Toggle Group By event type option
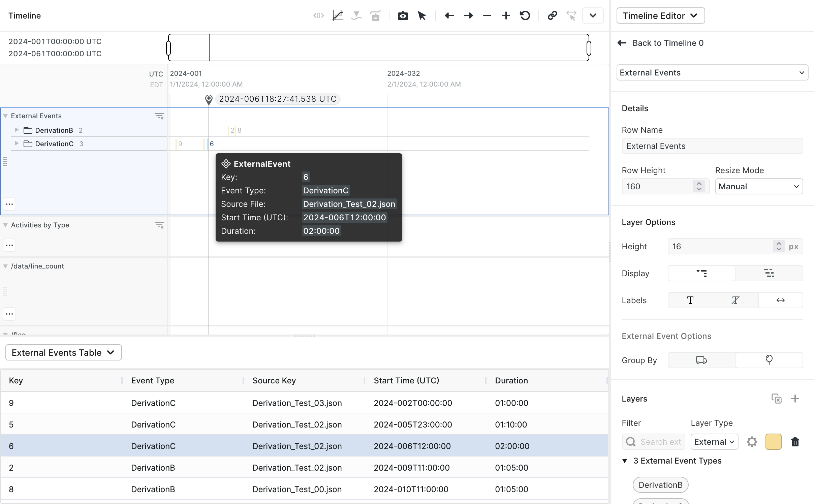Screen dimensions: 814x504 pos(769,360)
